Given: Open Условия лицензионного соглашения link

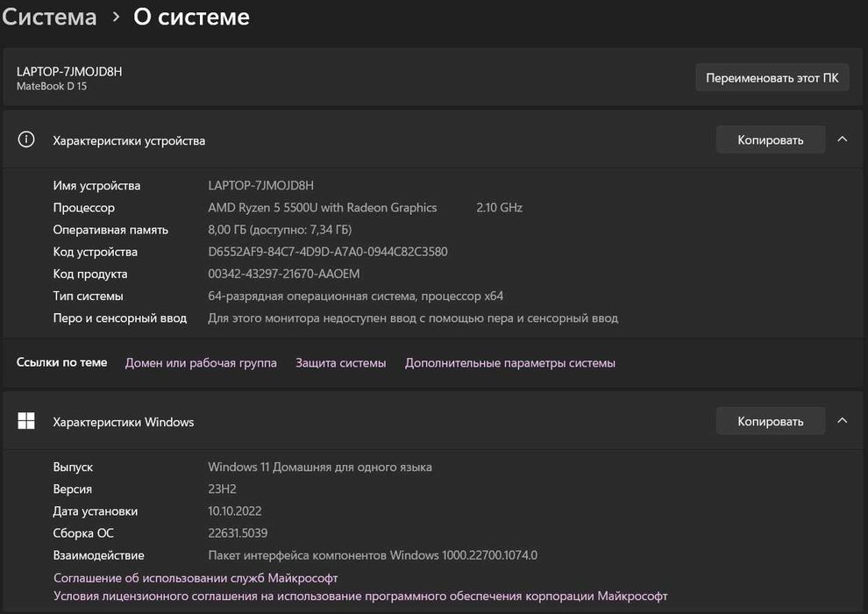Looking at the screenshot, I should pos(360,596).
